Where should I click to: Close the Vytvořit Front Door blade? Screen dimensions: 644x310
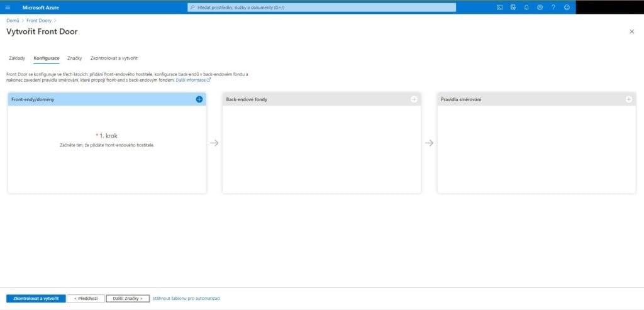pyautogui.click(x=631, y=31)
